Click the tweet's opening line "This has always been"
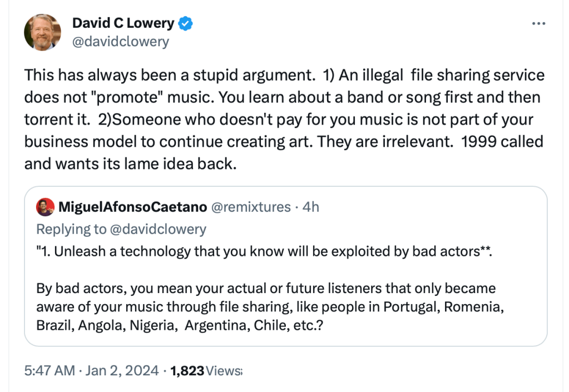The height and width of the screenshot is (392, 569). point(167,75)
